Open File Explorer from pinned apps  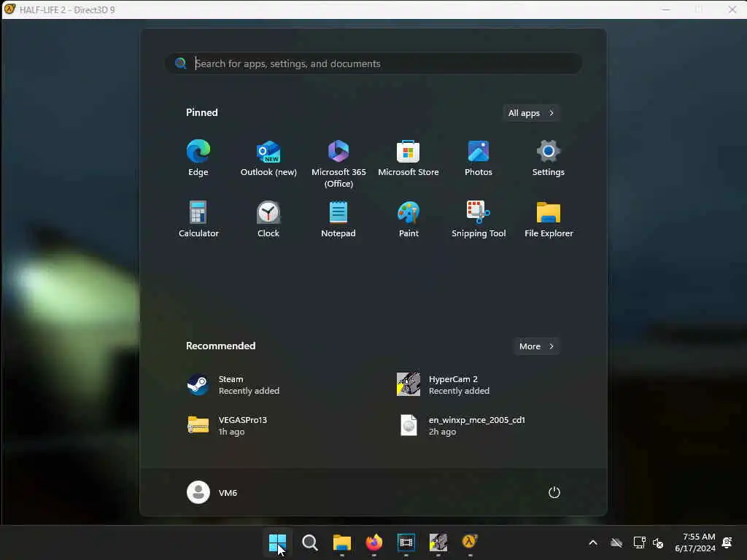click(x=549, y=219)
